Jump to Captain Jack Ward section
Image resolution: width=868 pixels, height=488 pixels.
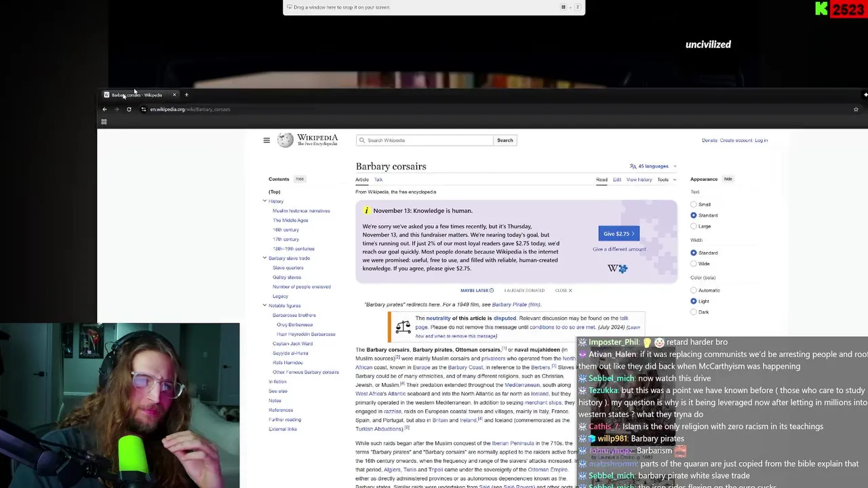click(x=292, y=344)
